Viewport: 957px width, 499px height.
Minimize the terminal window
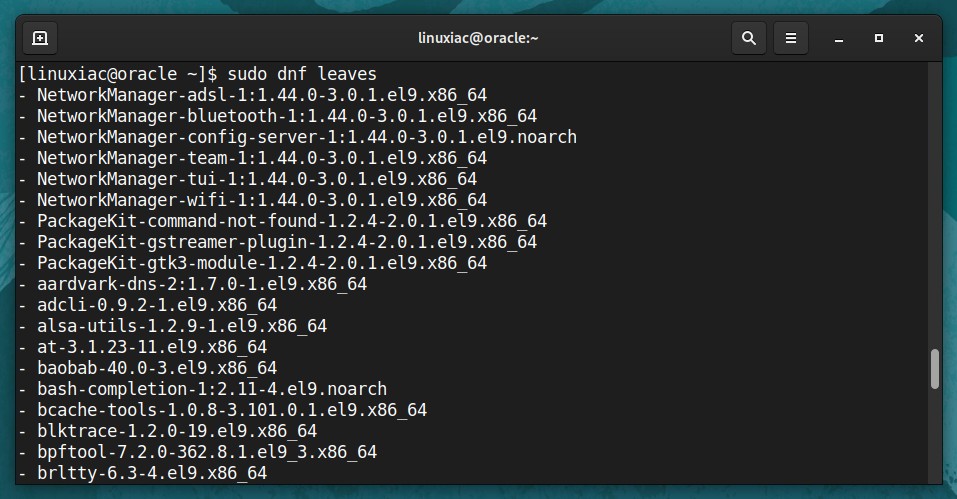pyautogui.click(x=839, y=38)
